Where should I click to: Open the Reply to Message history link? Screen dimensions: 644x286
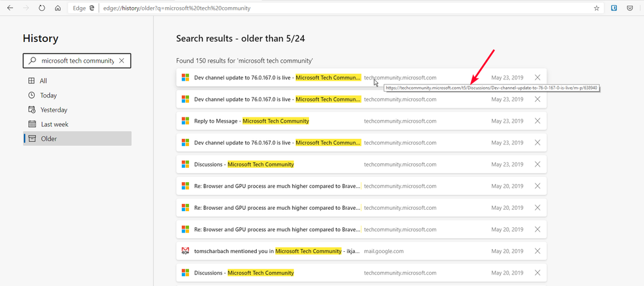pyautogui.click(x=252, y=121)
